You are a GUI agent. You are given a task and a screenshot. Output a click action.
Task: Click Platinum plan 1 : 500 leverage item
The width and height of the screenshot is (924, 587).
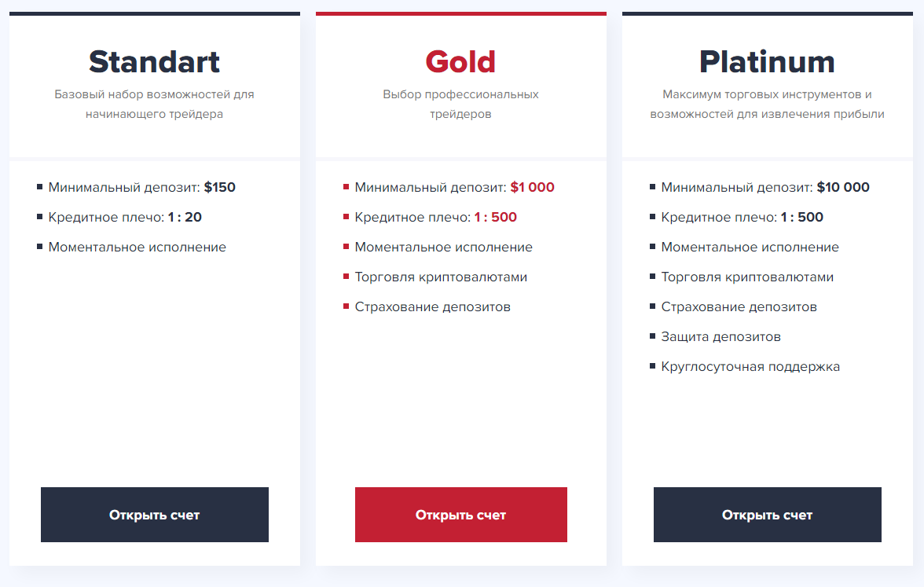pyautogui.click(x=742, y=218)
